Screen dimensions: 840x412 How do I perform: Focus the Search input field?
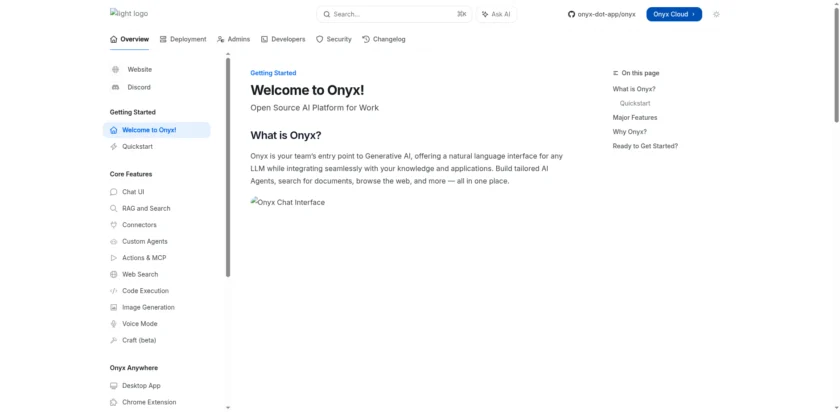click(x=394, y=14)
